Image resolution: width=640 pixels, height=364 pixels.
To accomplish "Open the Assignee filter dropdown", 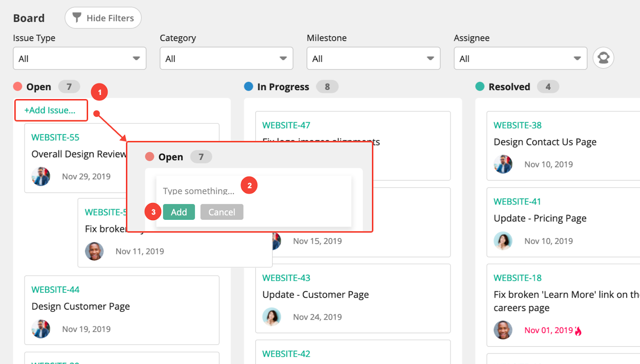I will pos(520,58).
